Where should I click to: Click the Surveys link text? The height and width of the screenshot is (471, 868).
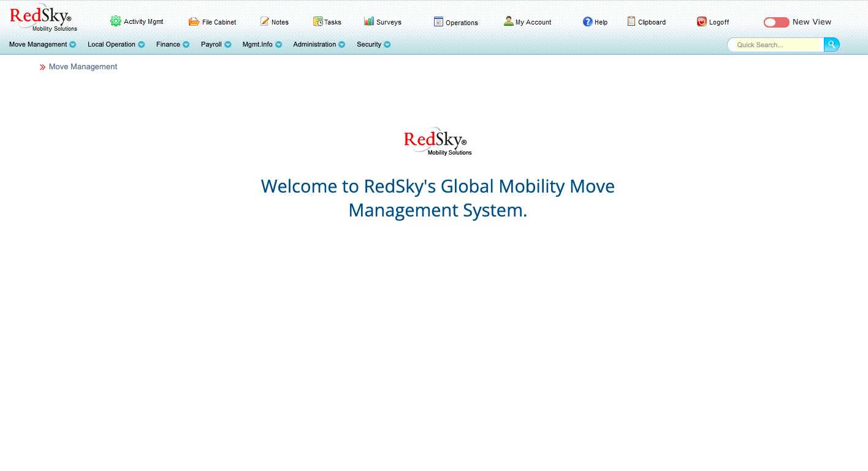coord(389,23)
